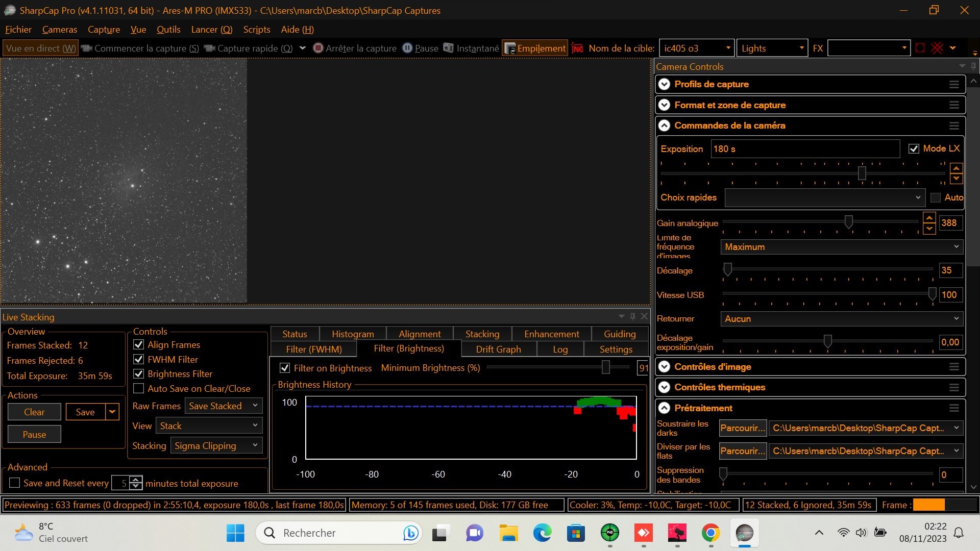980x551 pixels.
Task: Open the Prétraitement hamburger menu
Action: (954, 408)
